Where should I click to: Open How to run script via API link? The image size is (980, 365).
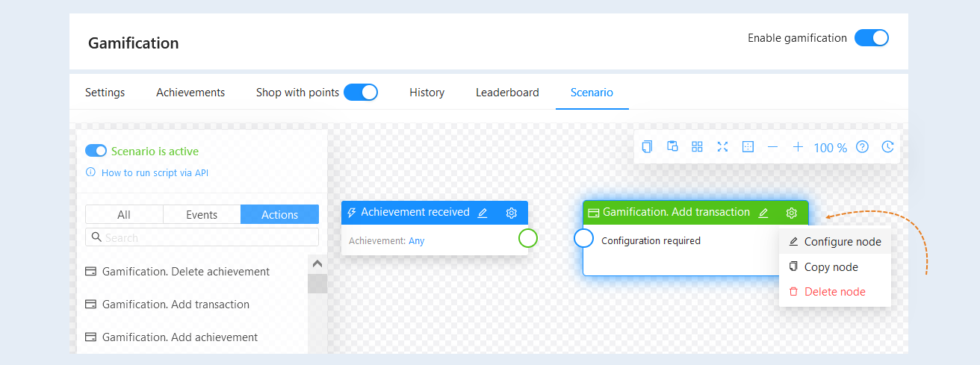click(x=155, y=172)
